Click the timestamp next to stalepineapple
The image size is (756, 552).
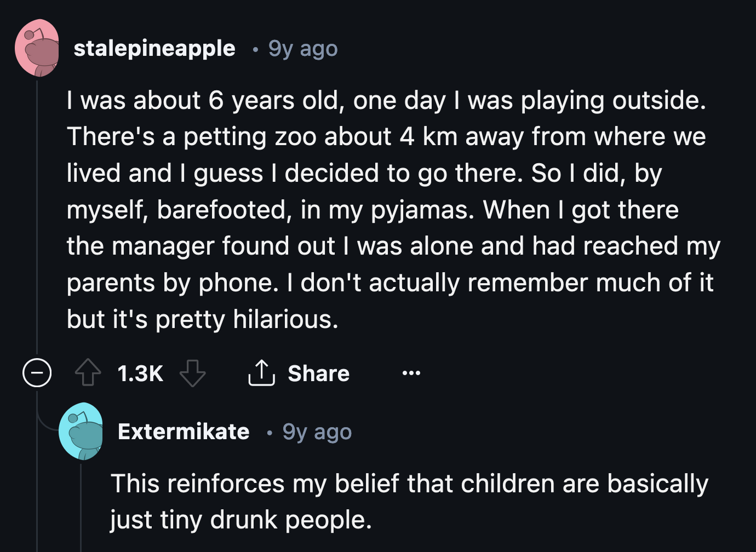[303, 48]
